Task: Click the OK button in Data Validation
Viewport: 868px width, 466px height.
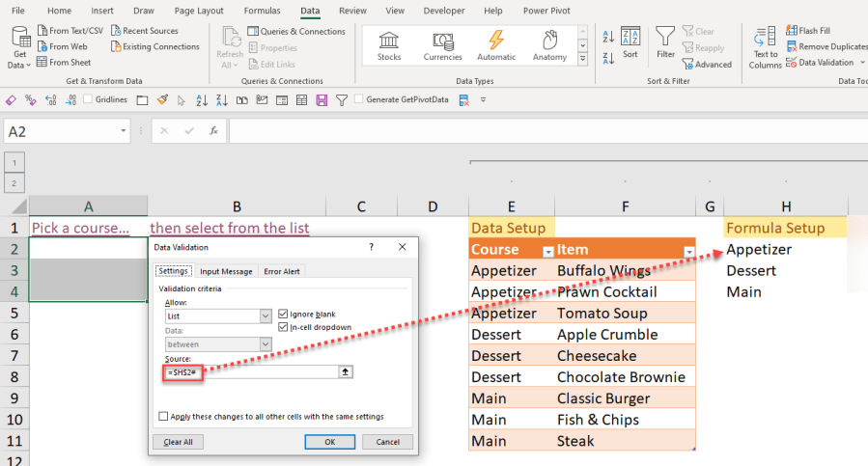Action: (329, 442)
